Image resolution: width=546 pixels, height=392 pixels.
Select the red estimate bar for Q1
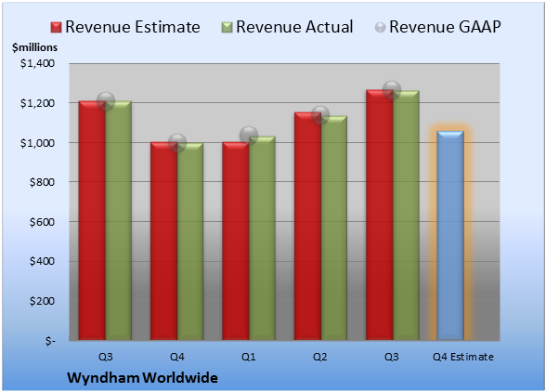(236, 241)
